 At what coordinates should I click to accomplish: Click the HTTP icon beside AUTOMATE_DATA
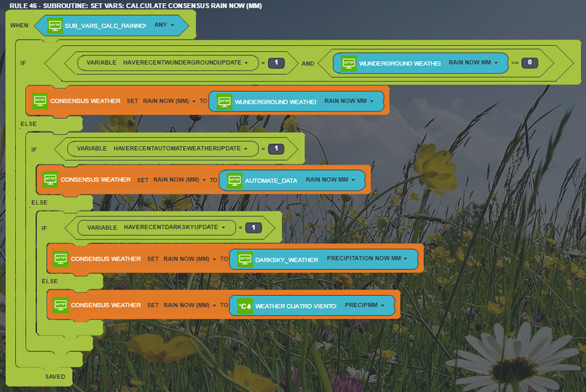235,180
